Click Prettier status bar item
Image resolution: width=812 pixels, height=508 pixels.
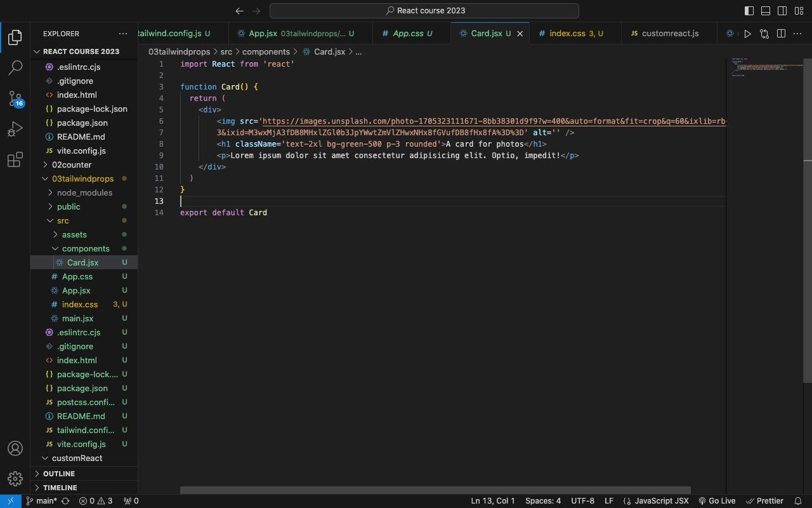pyautogui.click(x=765, y=501)
